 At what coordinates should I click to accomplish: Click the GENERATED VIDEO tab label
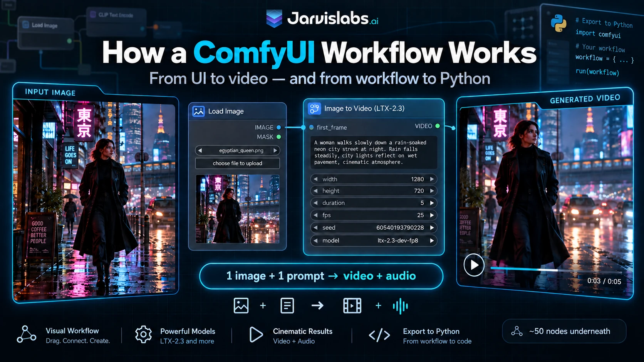click(x=585, y=99)
